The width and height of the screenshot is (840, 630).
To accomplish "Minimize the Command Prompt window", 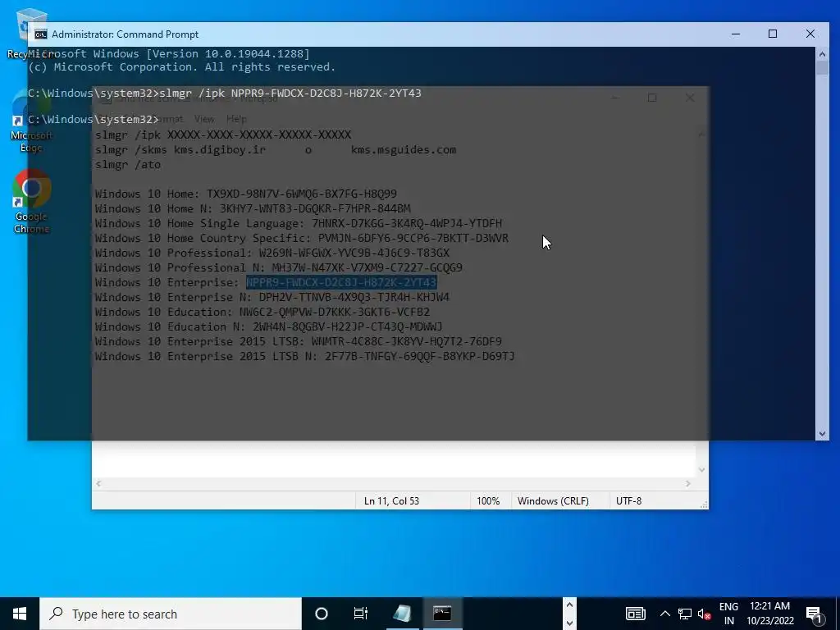I will [736, 34].
